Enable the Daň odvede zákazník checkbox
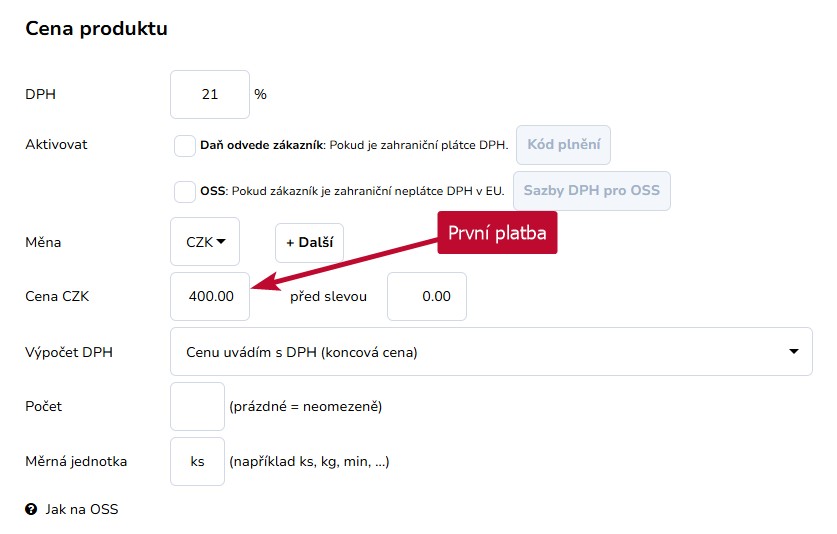837x534 pixels. pyautogui.click(x=185, y=146)
